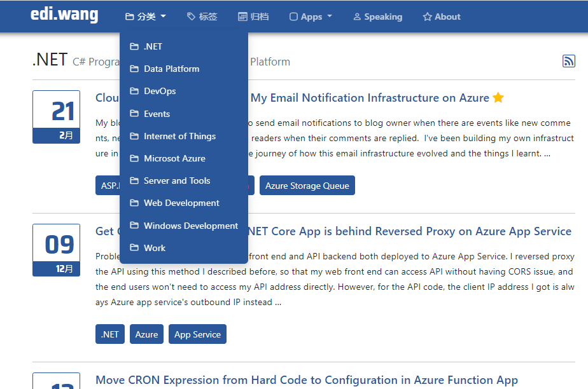Image resolution: width=588 pixels, height=389 pixels.
Task: Click the .NET page heading
Action: tap(50, 60)
